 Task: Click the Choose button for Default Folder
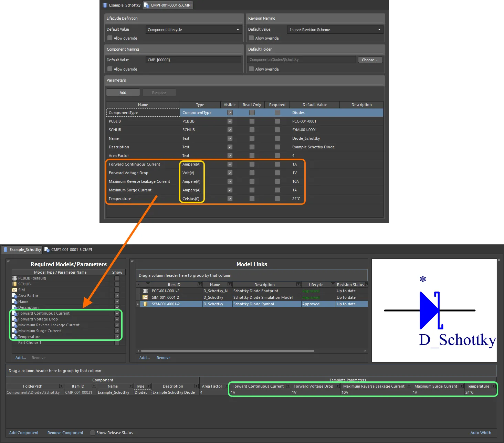(x=370, y=60)
